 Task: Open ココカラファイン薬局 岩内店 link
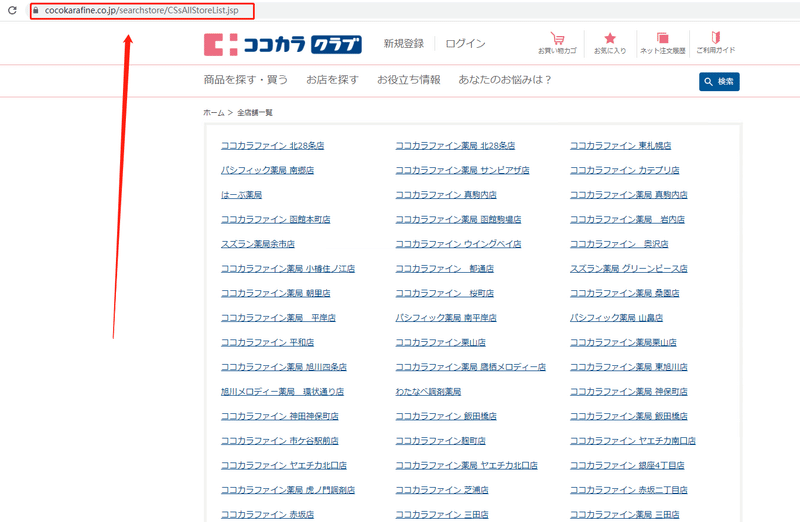click(627, 219)
